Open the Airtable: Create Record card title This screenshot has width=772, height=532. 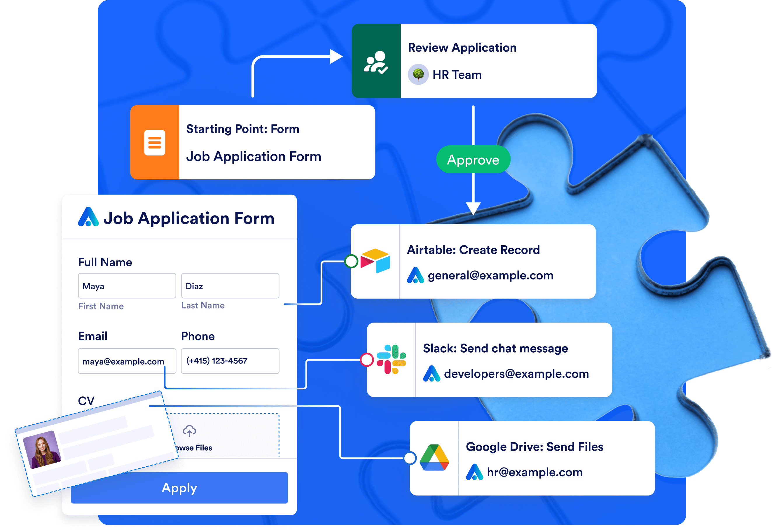(x=474, y=250)
